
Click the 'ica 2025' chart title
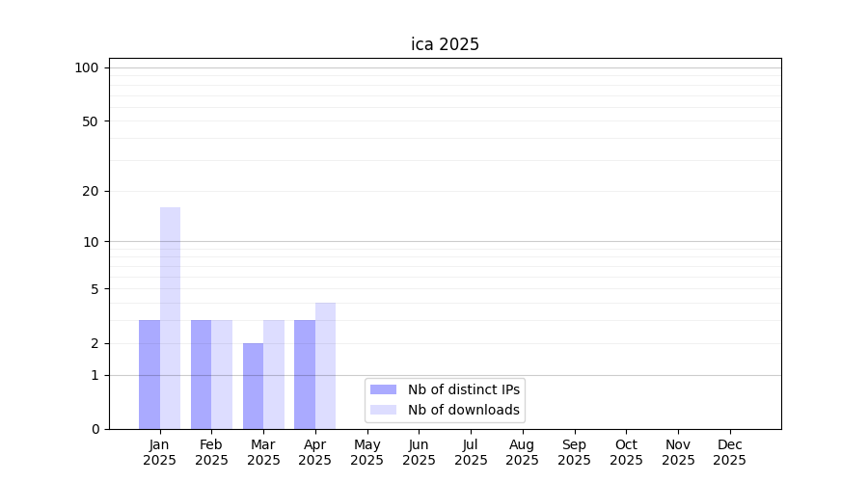point(445,44)
